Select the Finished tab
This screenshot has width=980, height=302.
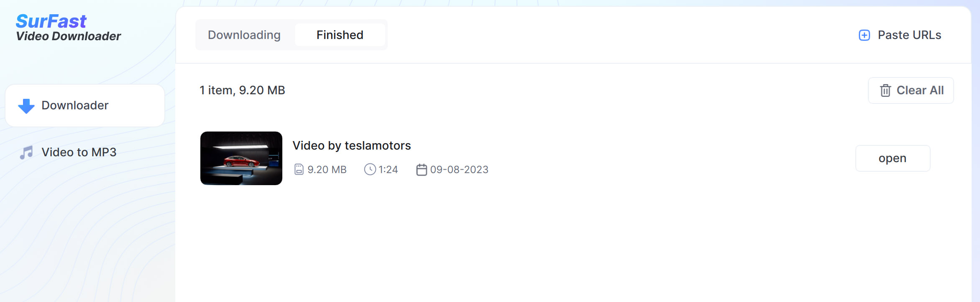pos(340,35)
